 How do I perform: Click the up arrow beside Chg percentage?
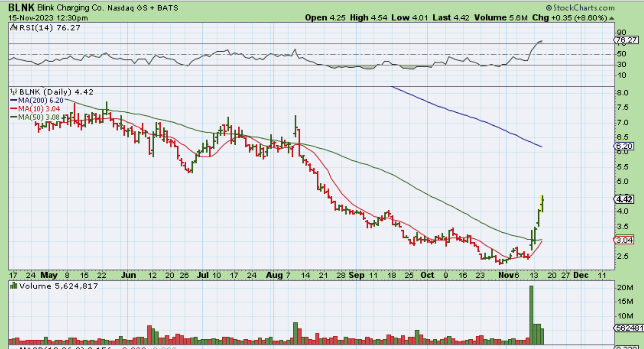point(611,18)
